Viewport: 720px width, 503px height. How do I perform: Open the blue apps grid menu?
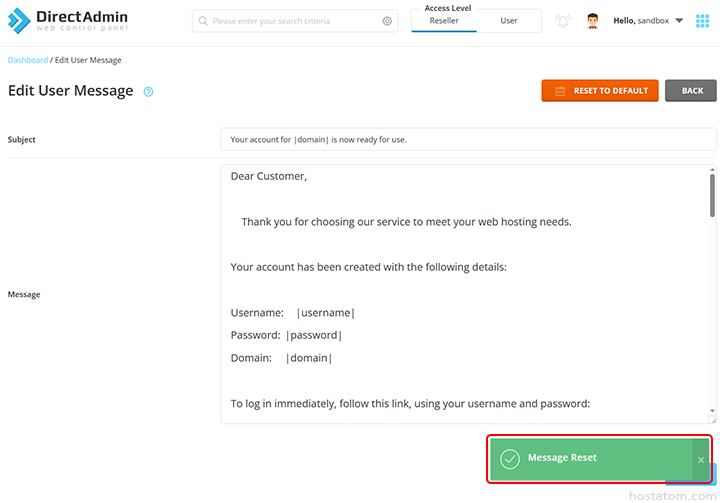tap(702, 21)
